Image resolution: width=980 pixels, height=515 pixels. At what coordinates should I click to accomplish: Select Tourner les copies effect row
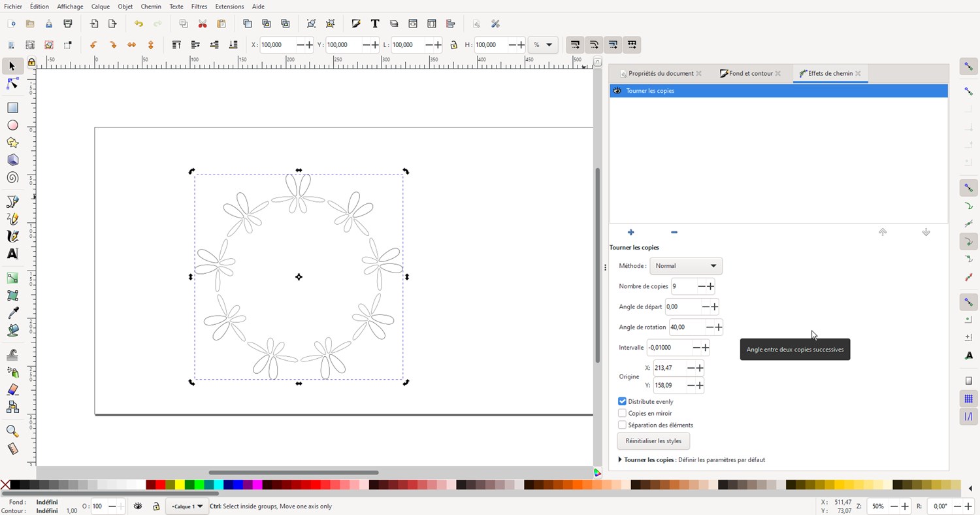(779, 91)
